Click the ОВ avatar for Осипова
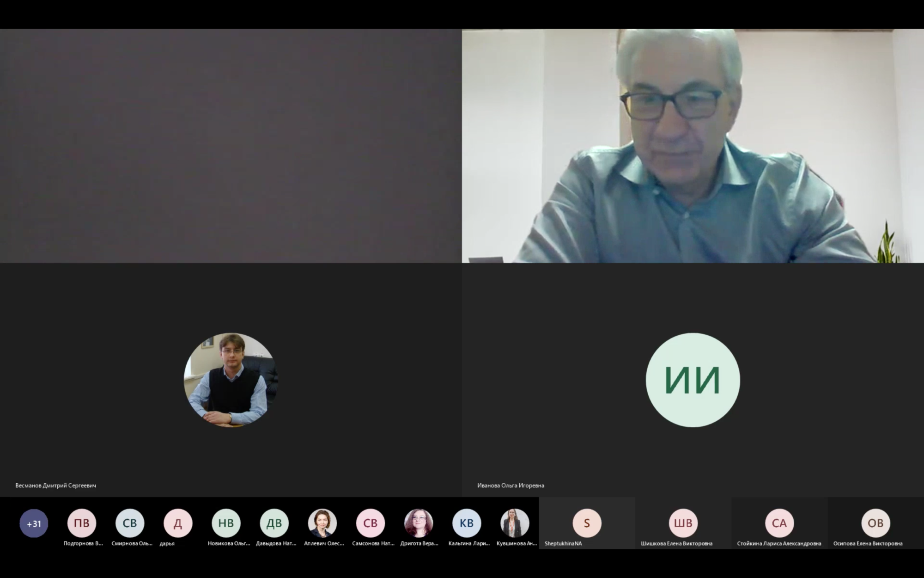Screen dimensions: 924x578 (x=875, y=523)
